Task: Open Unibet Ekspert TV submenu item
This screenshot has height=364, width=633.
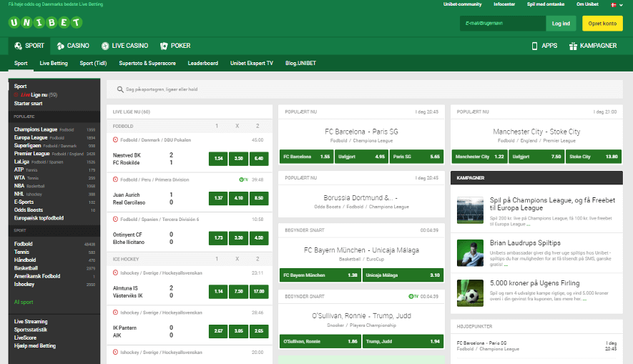Action: [252, 63]
